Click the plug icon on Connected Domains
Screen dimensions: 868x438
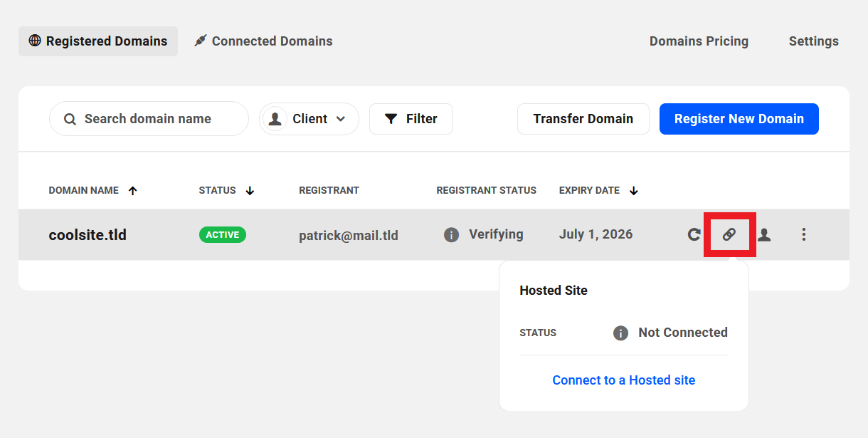coord(200,41)
